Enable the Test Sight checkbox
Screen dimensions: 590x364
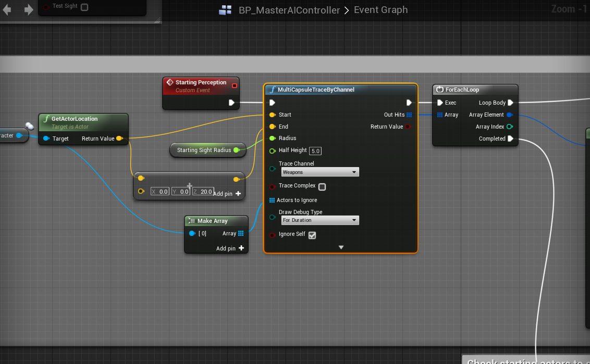coord(84,7)
